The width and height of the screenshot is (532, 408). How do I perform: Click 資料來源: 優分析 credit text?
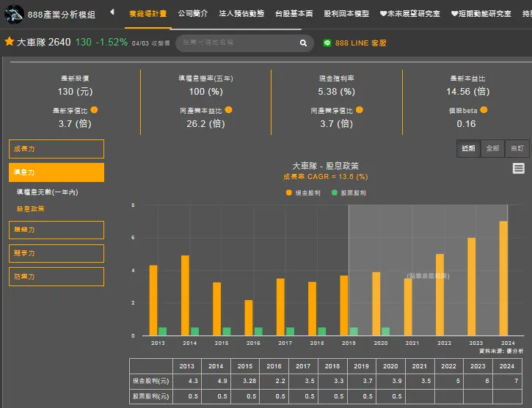[501, 351]
